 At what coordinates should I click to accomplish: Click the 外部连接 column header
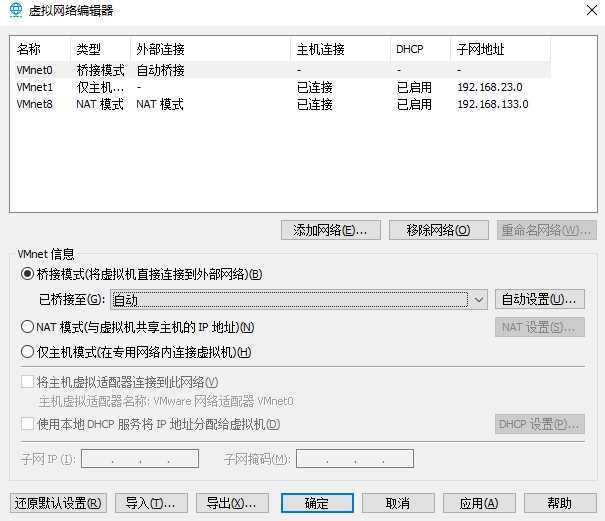(x=160, y=49)
